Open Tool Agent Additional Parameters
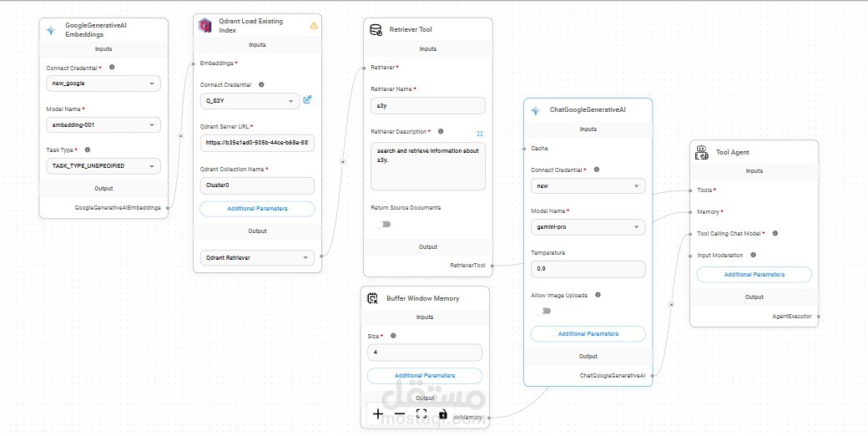This screenshot has height=436, width=868. point(754,275)
